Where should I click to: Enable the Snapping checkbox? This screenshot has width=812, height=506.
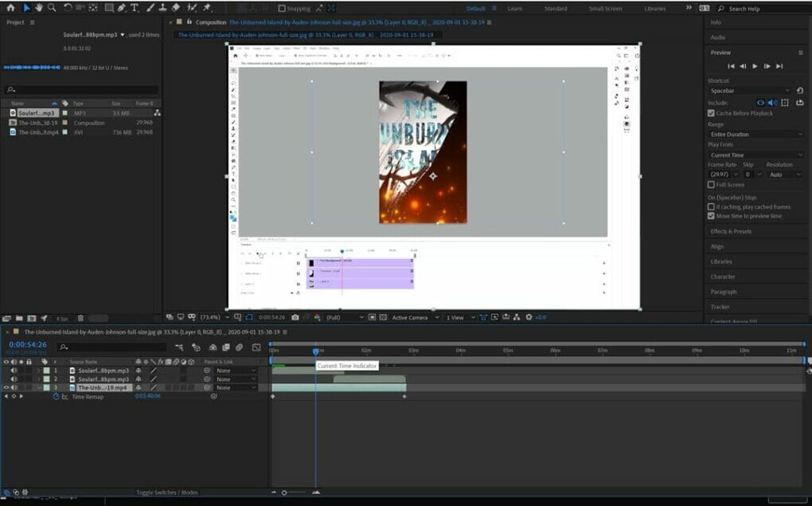(x=282, y=8)
